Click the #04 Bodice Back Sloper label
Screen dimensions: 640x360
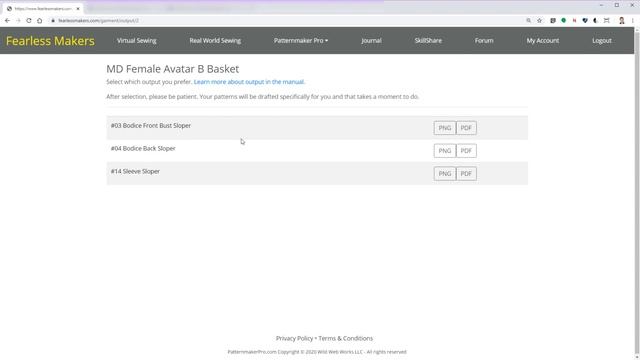pos(143,148)
